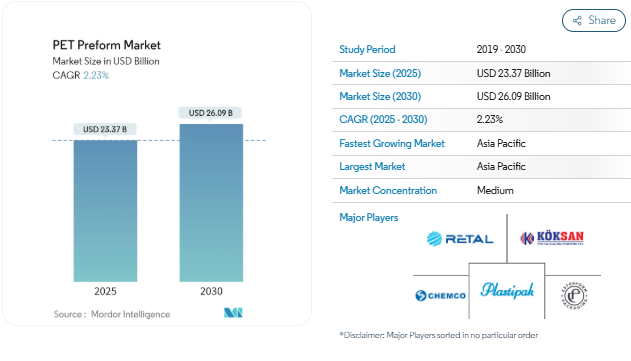
Task: Click the Plastipak logo
Action: [x=507, y=291]
